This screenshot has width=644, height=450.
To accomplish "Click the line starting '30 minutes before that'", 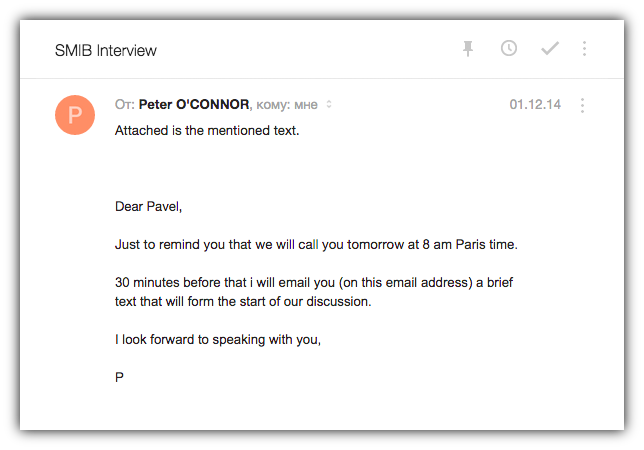I will 314,283.
